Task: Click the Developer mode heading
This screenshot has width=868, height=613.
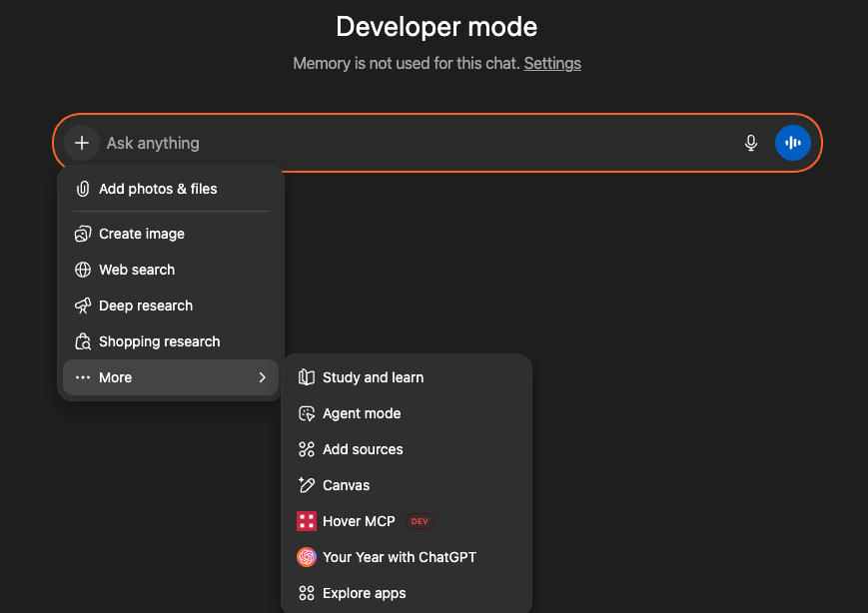Action: pyautogui.click(x=436, y=27)
